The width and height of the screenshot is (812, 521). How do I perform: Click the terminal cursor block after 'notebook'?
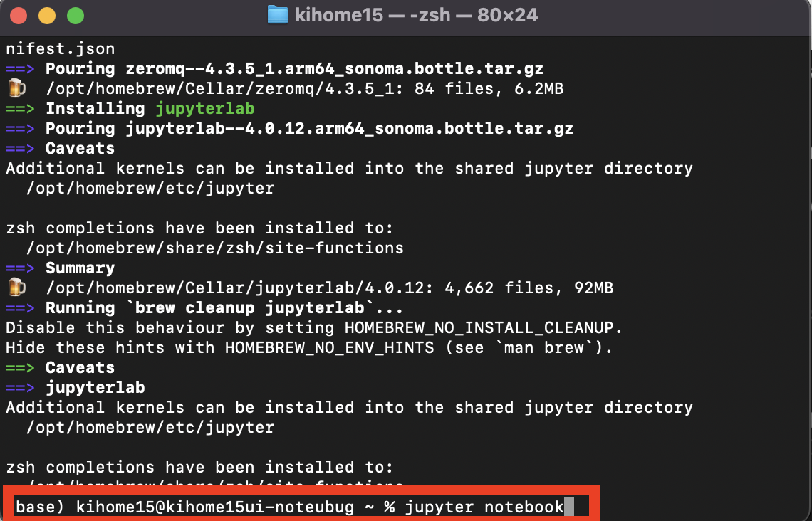(568, 507)
